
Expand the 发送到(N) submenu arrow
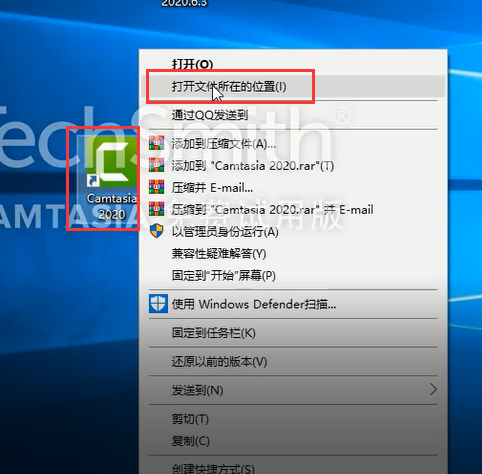(x=433, y=389)
